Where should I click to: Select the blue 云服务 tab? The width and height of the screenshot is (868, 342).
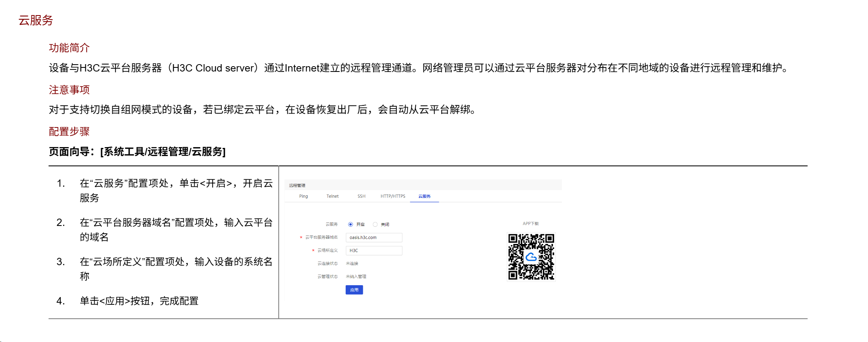(424, 197)
